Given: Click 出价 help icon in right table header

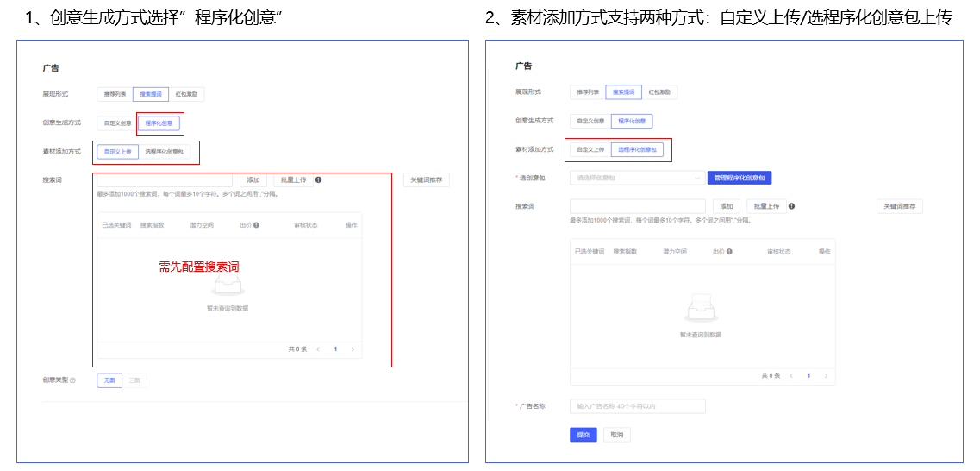Looking at the screenshot, I should (729, 252).
